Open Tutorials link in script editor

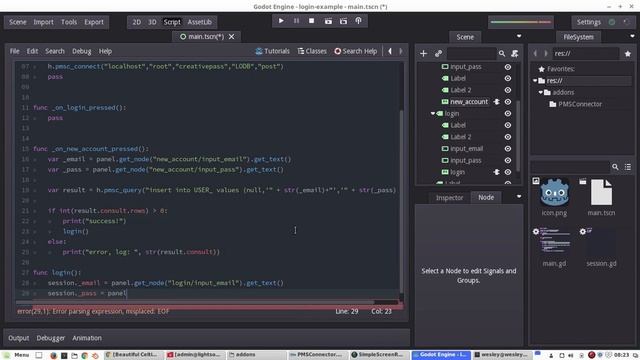point(272,51)
